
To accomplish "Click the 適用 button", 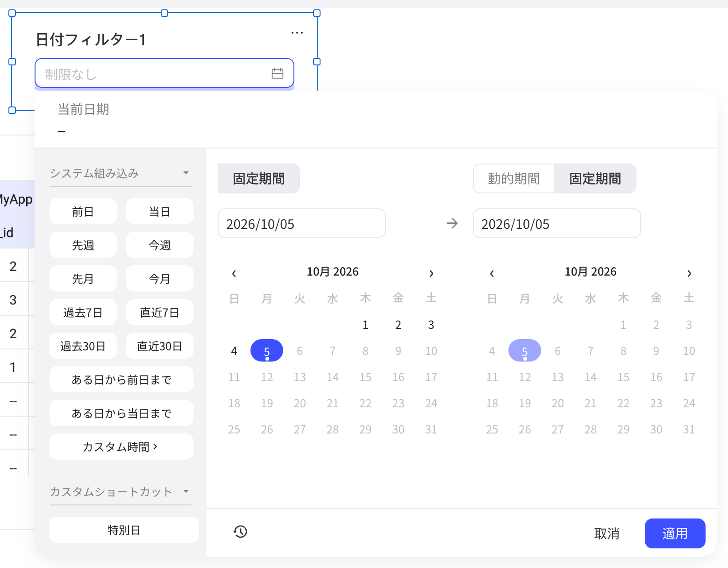I will tap(675, 533).
